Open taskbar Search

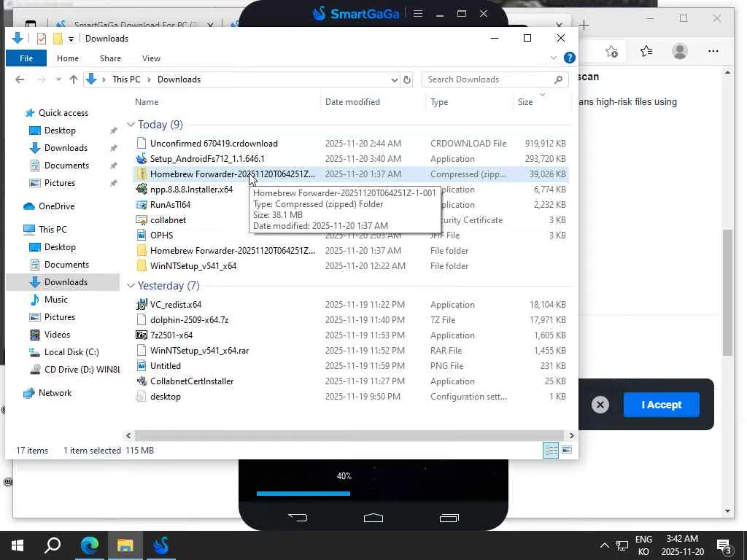53,545
